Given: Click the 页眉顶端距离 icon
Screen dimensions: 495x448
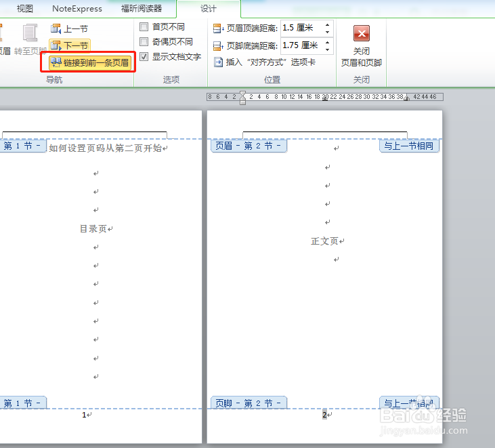Looking at the screenshot, I should click(218, 28).
